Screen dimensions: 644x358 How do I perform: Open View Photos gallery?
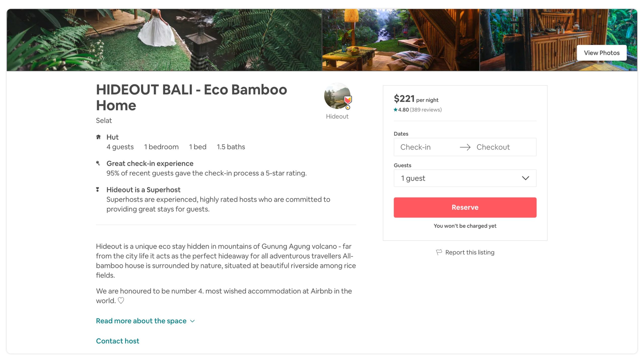pyautogui.click(x=601, y=53)
